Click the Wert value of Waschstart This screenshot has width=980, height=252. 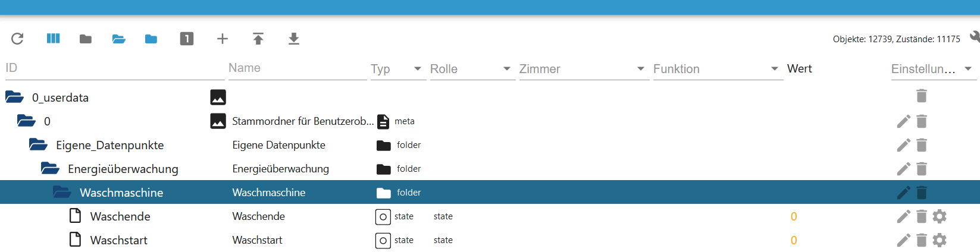pos(794,240)
